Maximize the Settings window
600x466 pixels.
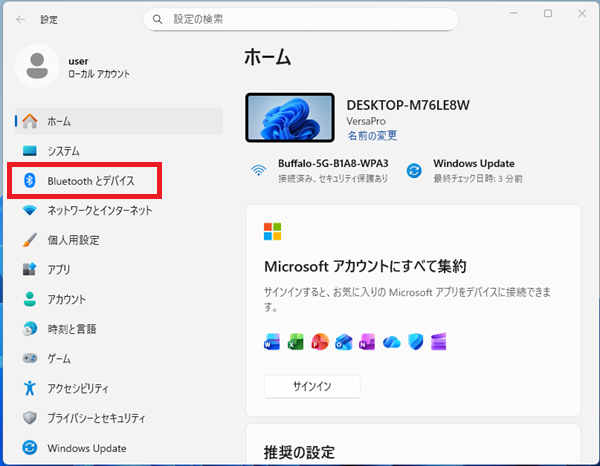coord(548,13)
